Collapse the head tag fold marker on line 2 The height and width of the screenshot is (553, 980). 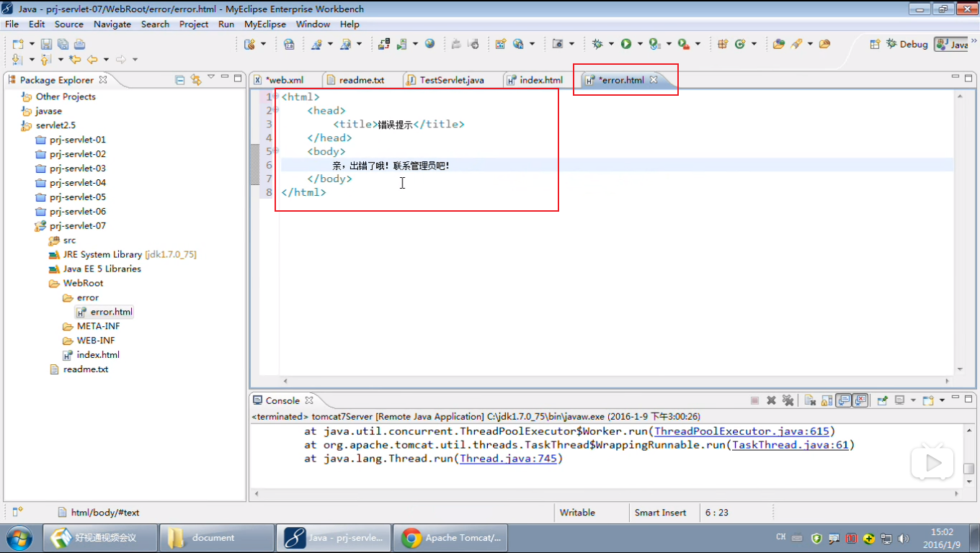277,110
